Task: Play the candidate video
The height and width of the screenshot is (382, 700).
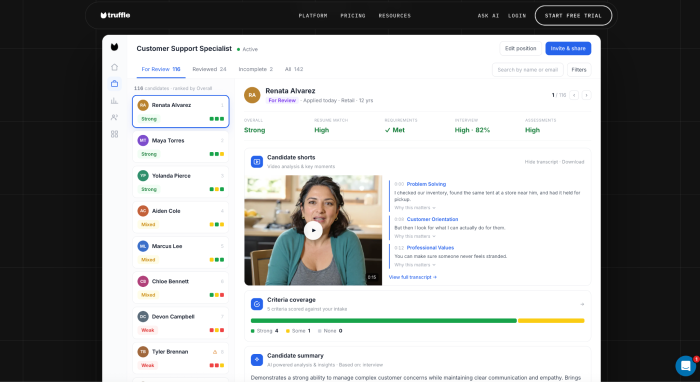Action: 313,230
